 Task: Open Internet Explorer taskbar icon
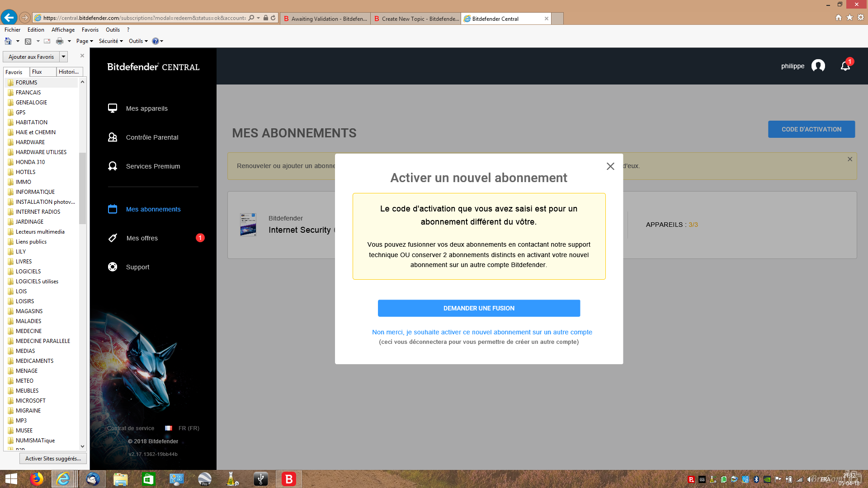click(x=63, y=479)
